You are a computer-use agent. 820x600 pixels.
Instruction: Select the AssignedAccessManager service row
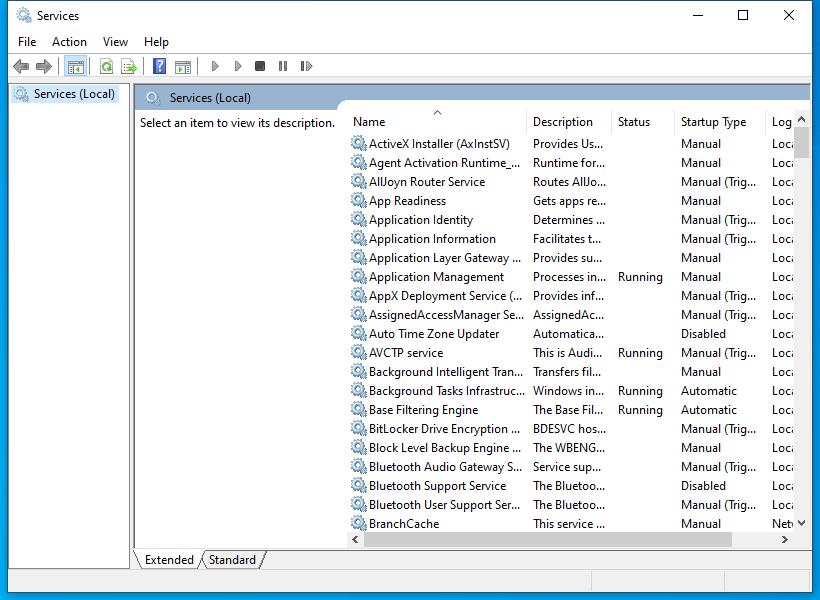coord(571,315)
